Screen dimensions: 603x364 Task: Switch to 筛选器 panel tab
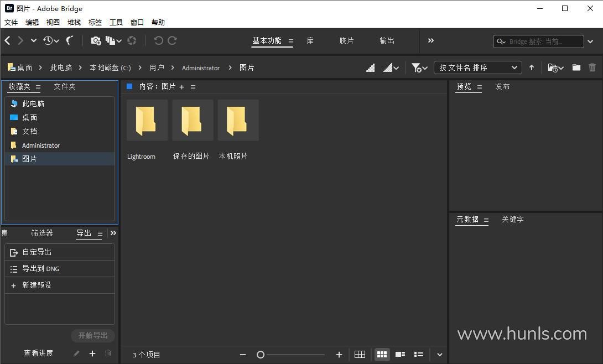[x=42, y=233]
